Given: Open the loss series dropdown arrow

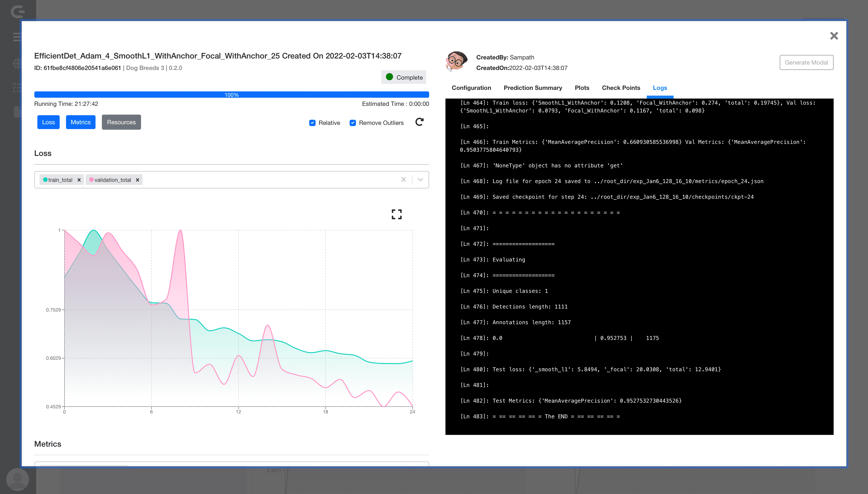Looking at the screenshot, I should [420, 179].
